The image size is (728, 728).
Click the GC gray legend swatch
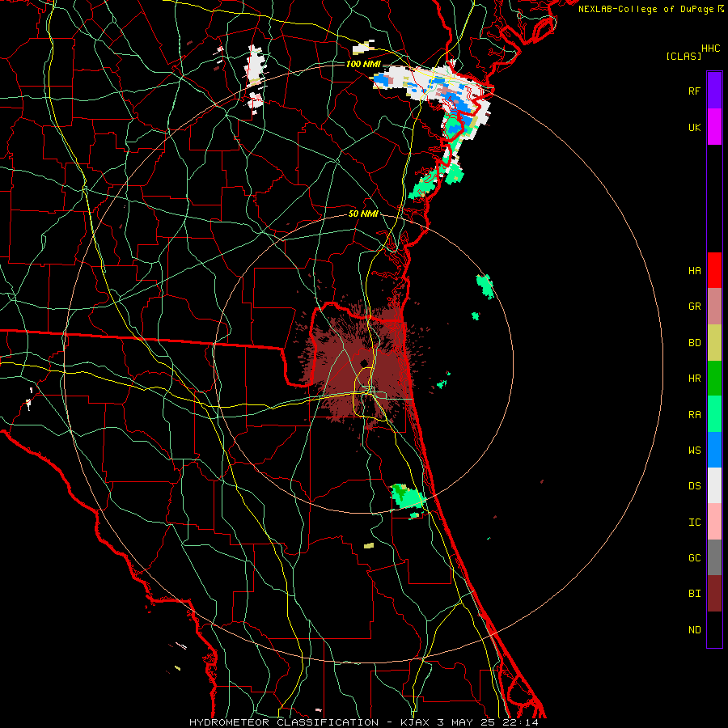(714, 557)
